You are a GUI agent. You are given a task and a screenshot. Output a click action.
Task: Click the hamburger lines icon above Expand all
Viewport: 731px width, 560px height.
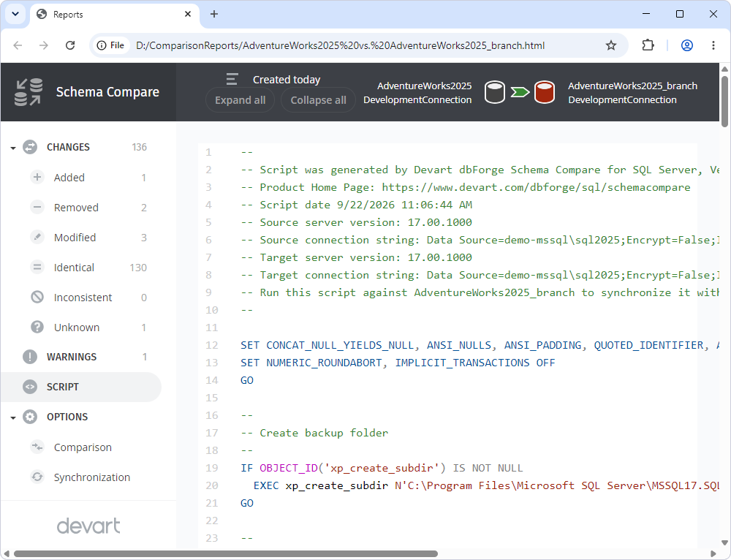click(232, 79)
